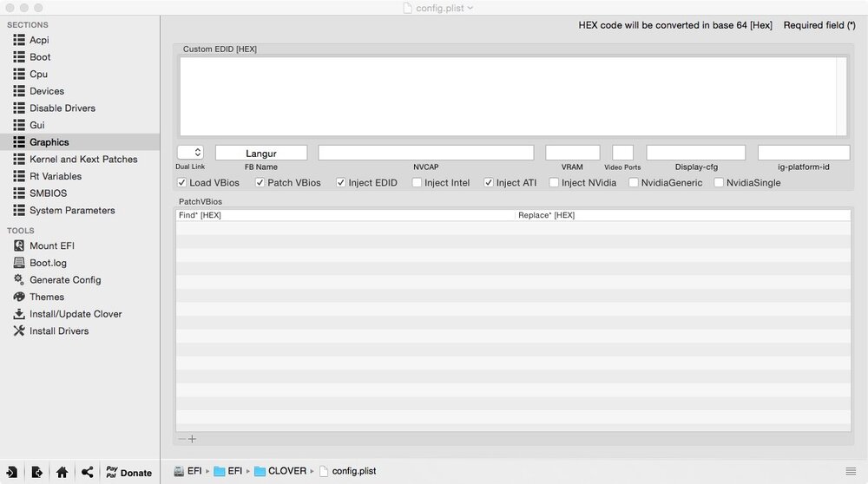This screenshot has height=484, width=868.
Task: Click the Generate Config gear icon
Action: coord(19,279)
